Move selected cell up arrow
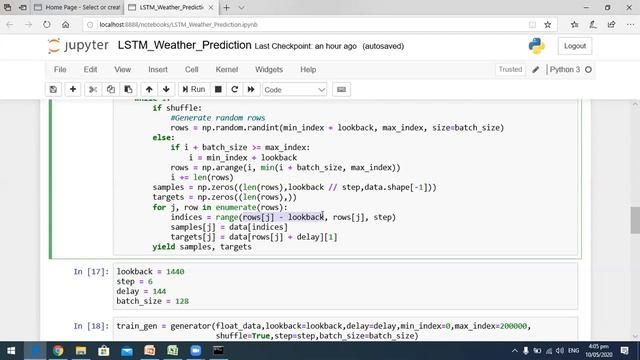The image size is (640, 360). [149, 89]
